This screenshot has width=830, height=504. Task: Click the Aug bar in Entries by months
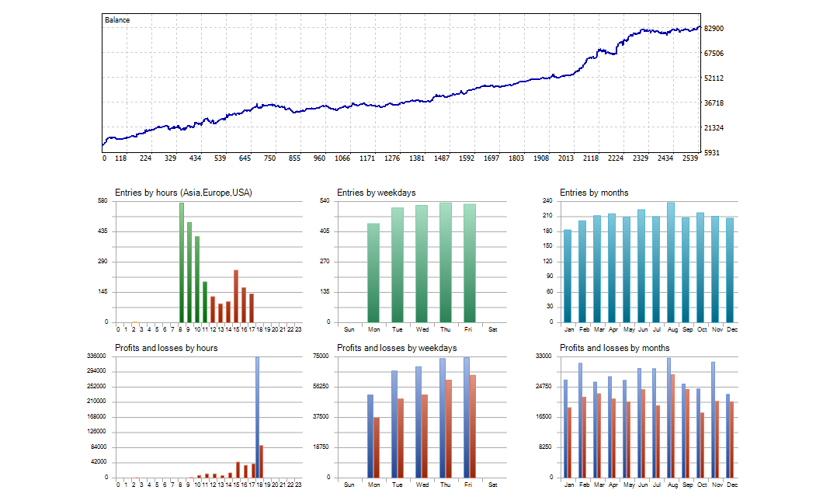pyautogui.click(x=671, y=262)
